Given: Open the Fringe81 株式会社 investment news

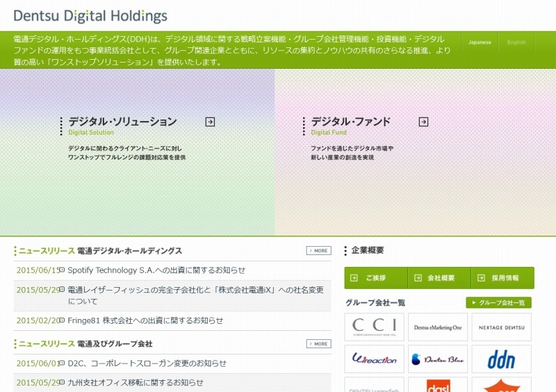Looking at the screenshot, I should tap(145, 320).
